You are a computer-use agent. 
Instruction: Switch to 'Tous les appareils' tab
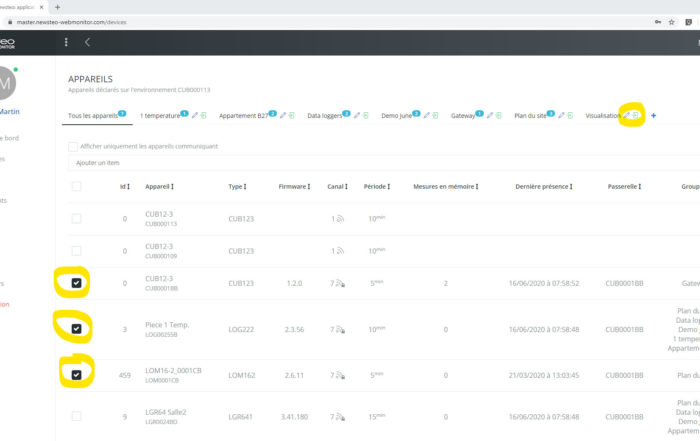click(x=93, y=116)
